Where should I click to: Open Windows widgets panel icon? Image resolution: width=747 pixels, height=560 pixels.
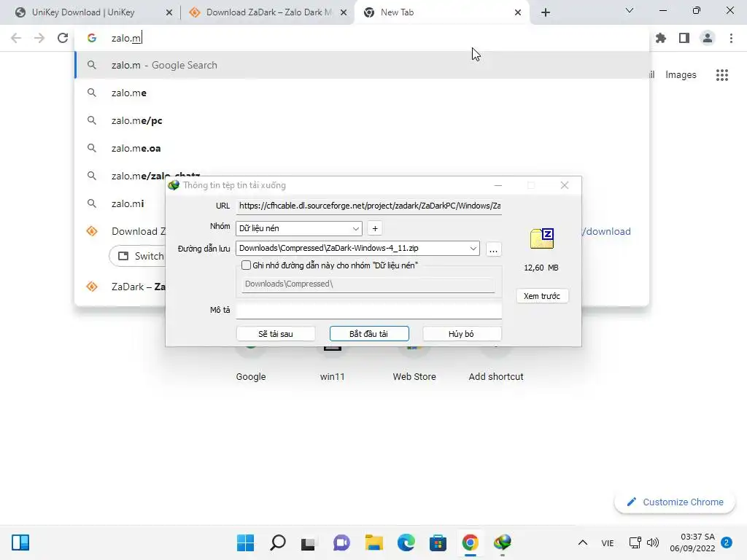(20, 542)
